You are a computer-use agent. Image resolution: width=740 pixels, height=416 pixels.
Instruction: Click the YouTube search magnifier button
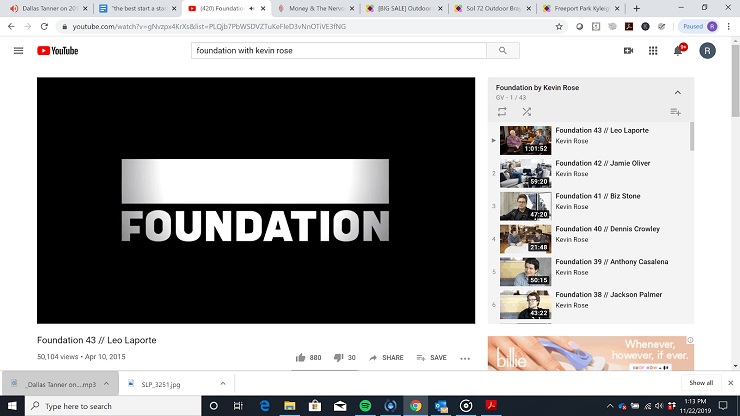tap(503, 51)
